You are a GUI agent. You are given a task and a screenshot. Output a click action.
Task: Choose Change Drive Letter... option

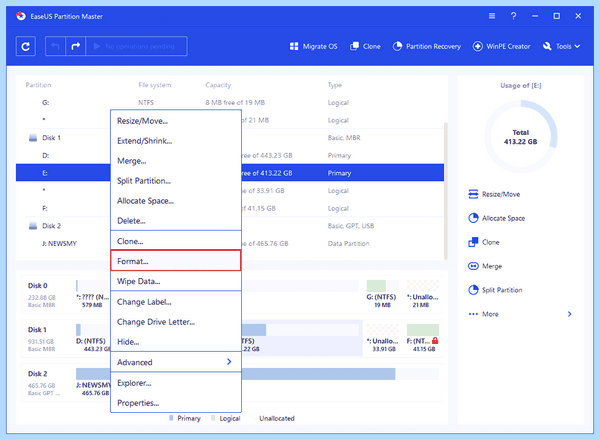pos(176,322)
